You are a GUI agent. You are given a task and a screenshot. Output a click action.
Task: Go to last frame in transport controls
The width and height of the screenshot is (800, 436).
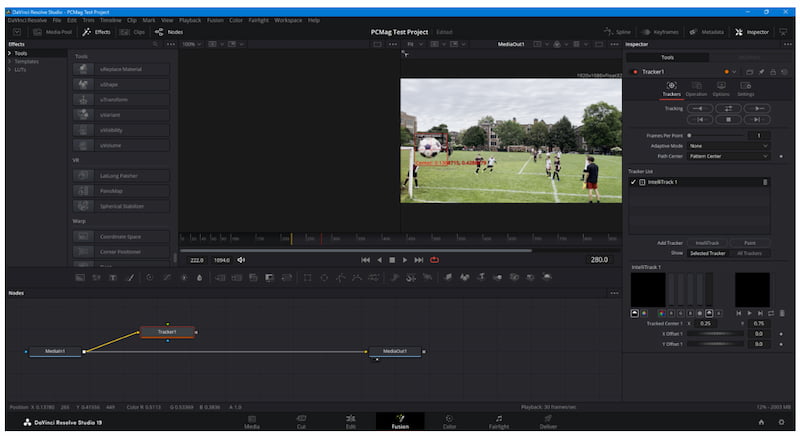[419, 260]
